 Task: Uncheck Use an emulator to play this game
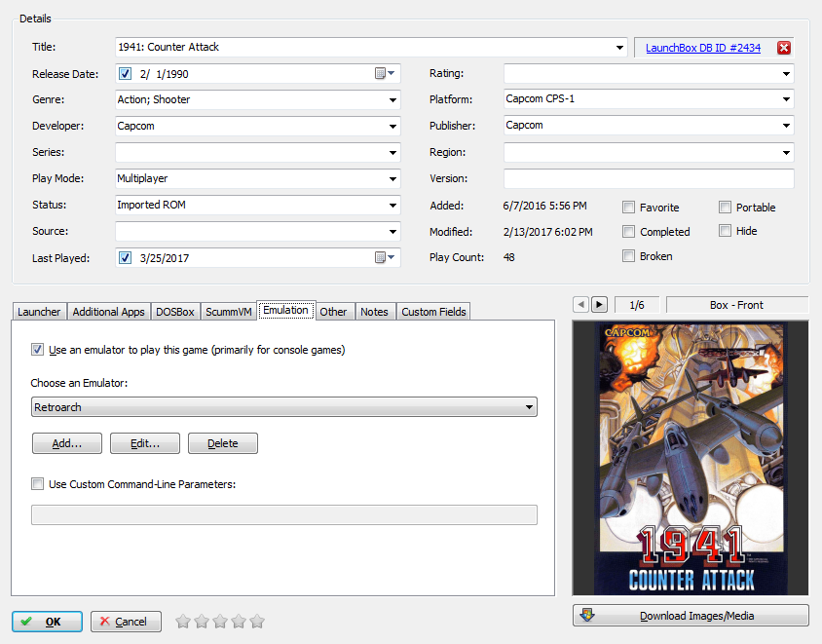coord(37,349)
